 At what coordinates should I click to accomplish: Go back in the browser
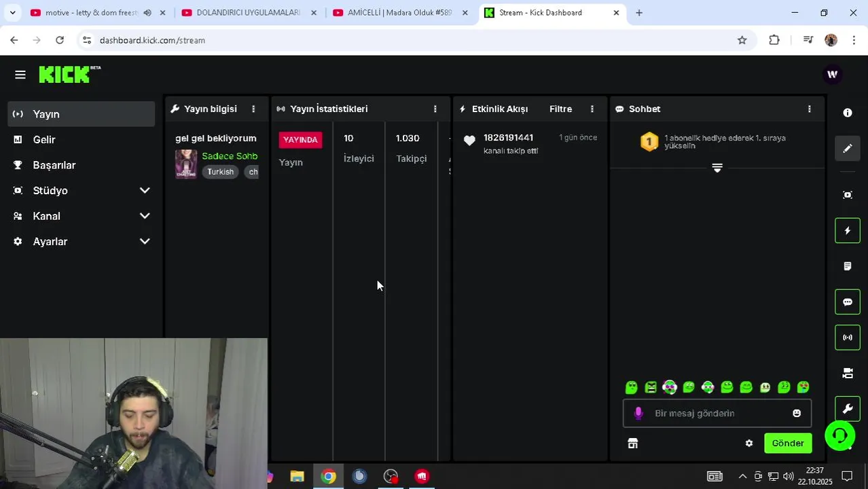point(14,40)
